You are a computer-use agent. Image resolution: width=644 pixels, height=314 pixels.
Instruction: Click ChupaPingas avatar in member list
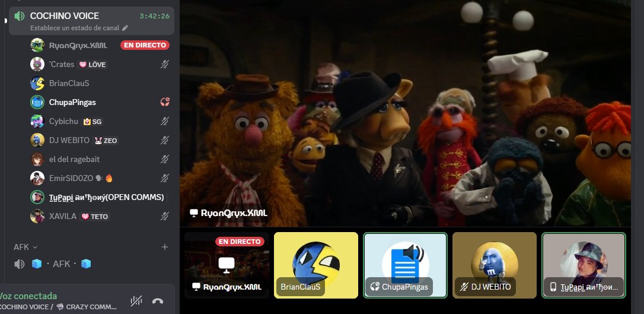(x=37, y=102)
